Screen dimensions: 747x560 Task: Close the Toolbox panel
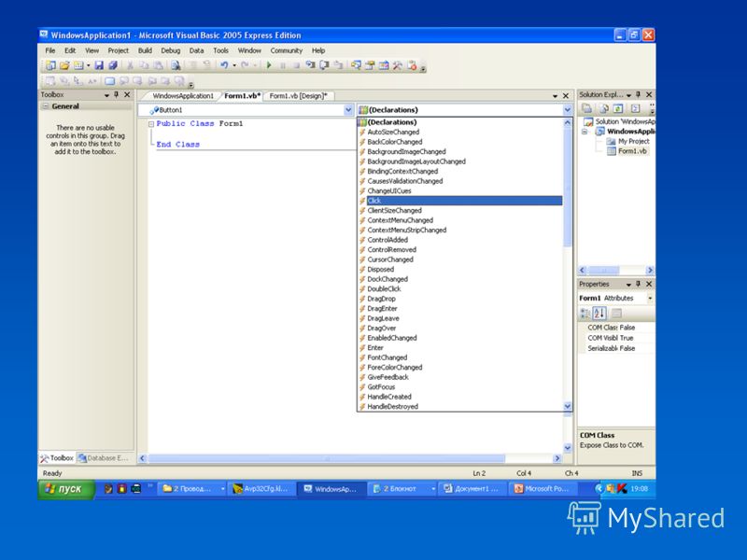click(127, 95)
